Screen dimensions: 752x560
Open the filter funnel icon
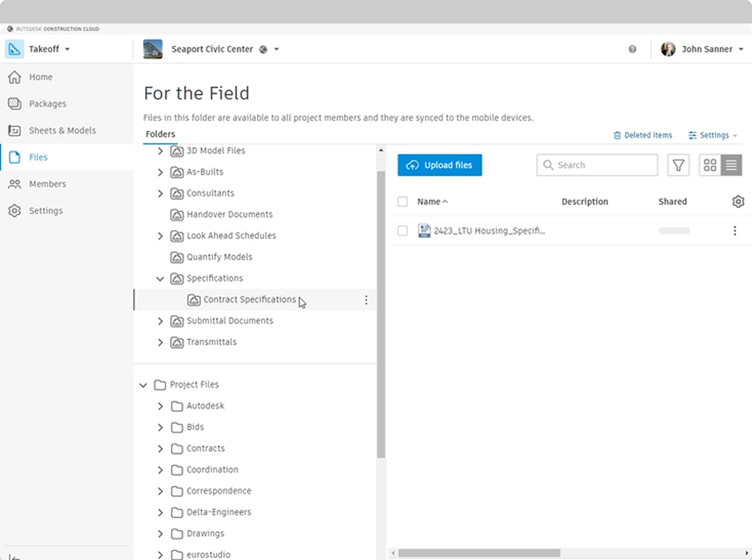point(678,165)
